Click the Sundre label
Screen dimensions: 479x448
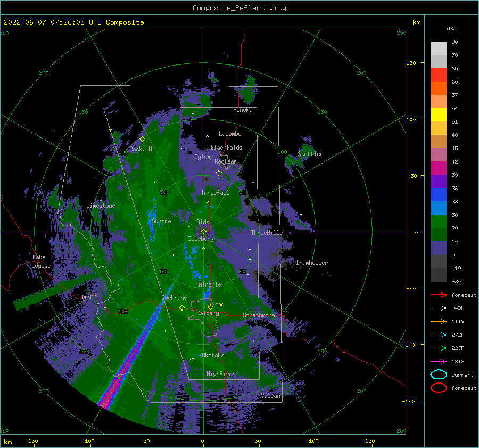tap(162, 221)
